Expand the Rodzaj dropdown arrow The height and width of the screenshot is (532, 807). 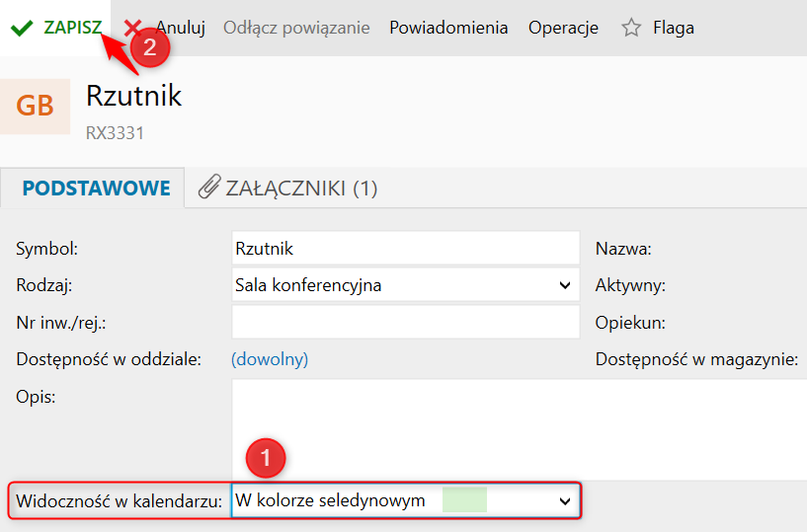(x=565, y=285)
